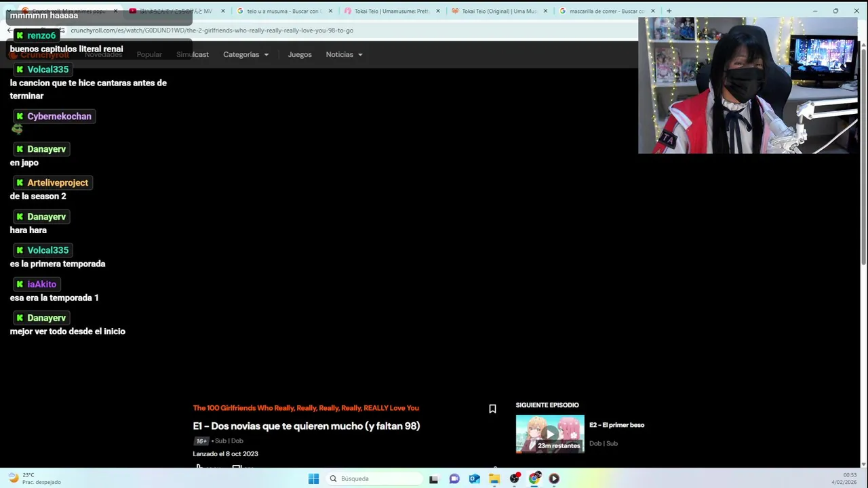Click the browser address bar URL

click(212, 30)
